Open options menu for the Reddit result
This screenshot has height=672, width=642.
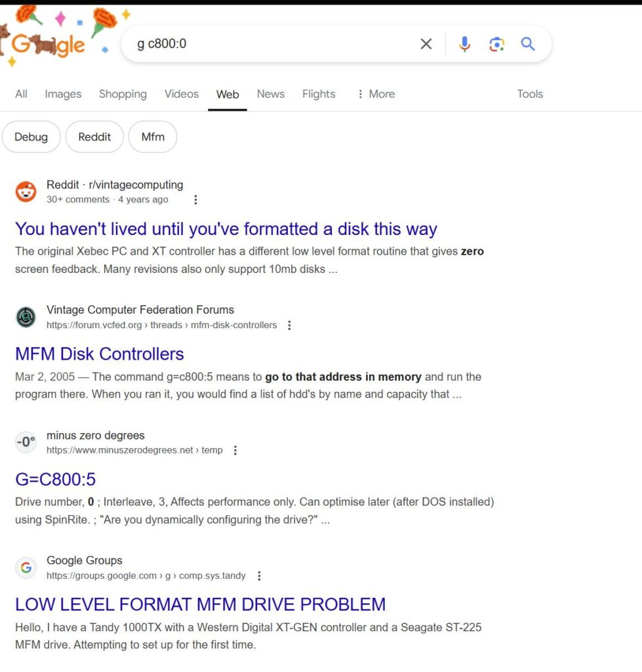(x=195, y=199)
